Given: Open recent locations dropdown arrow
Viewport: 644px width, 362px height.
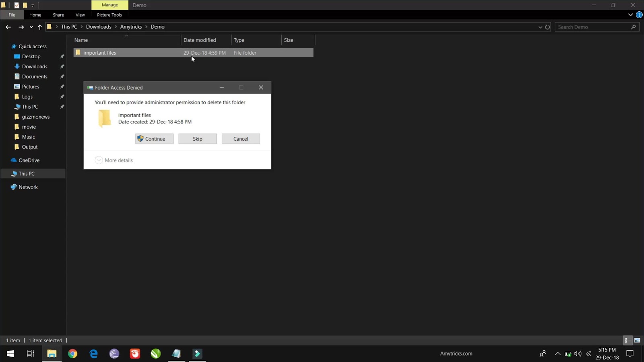Looking at the screenshot, I should 31,27.
